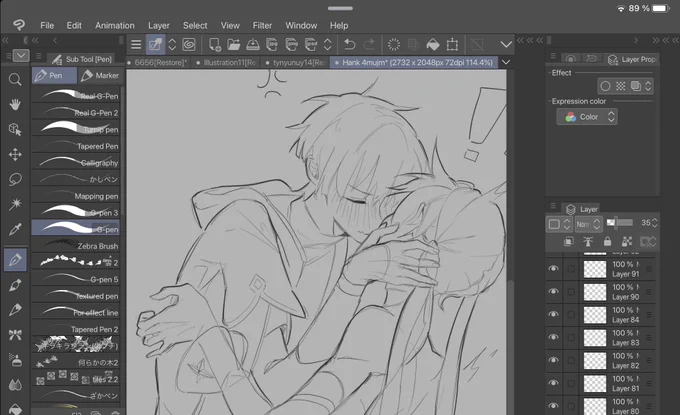Check the box beside Layer 91
This screenshot has height=415, width=680.
tap(571, 269)
